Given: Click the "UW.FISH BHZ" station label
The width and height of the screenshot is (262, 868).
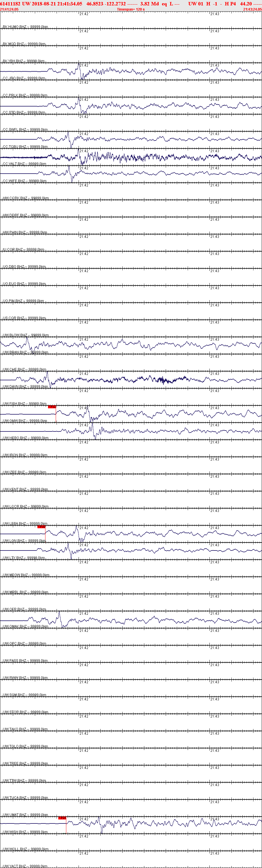Looking at the screenshot, I should coord(14,404).
